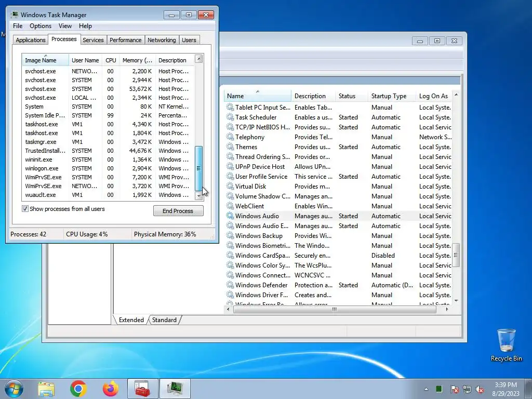Viewport: 532px width, 399px height.
Task: Click the muted volume tray icon
Action: [x=480, y=389]
